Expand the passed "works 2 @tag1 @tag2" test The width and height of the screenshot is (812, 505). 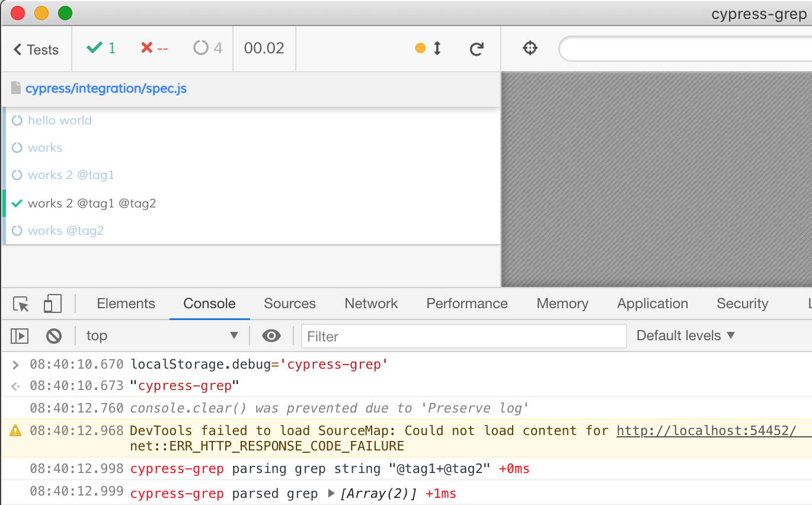click(252, 203)
